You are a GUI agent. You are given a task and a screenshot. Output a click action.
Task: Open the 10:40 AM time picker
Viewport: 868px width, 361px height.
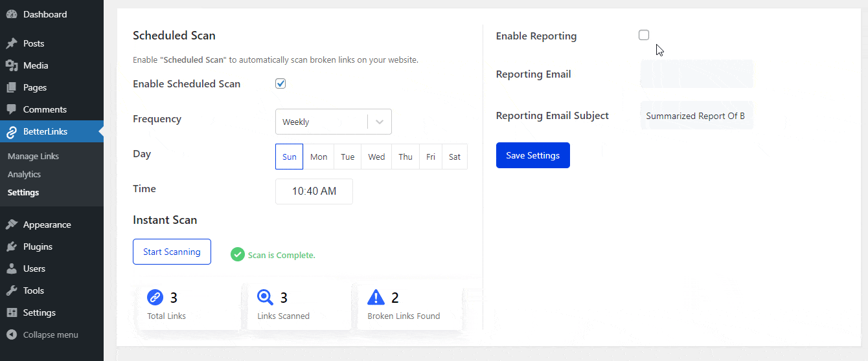(x=314, y=191)
